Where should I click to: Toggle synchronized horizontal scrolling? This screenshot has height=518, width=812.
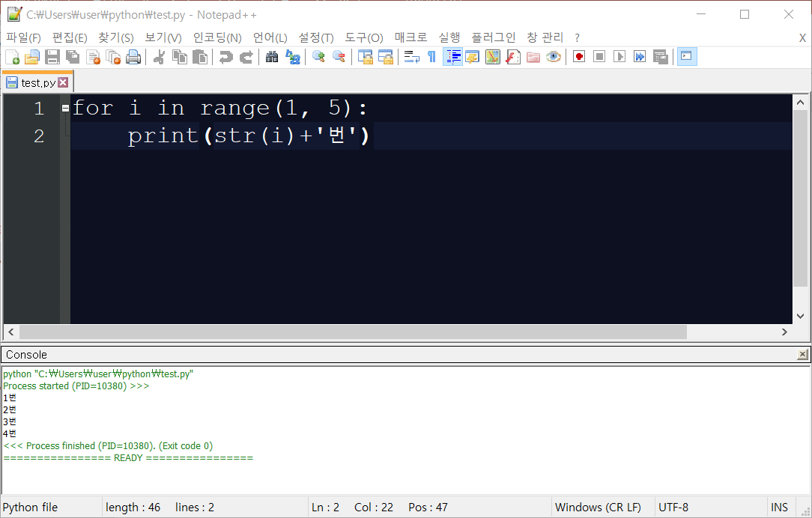pos(385,57)
